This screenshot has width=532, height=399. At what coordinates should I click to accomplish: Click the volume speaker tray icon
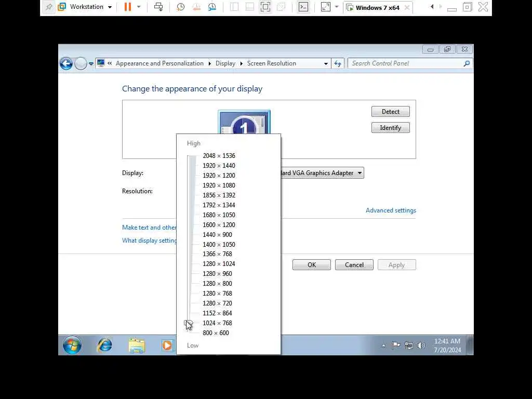(421, 345)
